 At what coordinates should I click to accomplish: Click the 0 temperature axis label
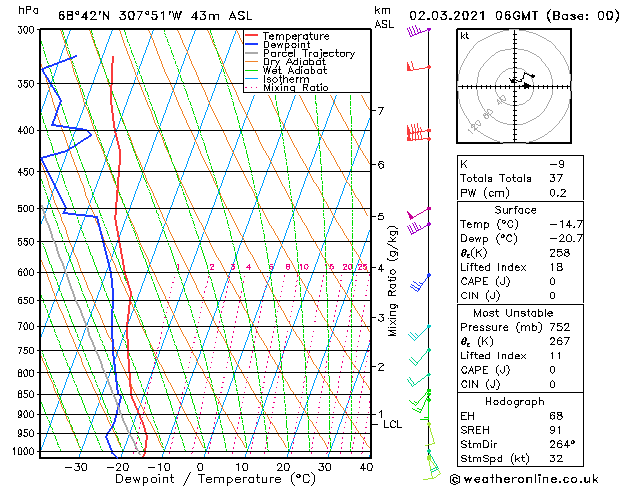(x=200, y=467)
